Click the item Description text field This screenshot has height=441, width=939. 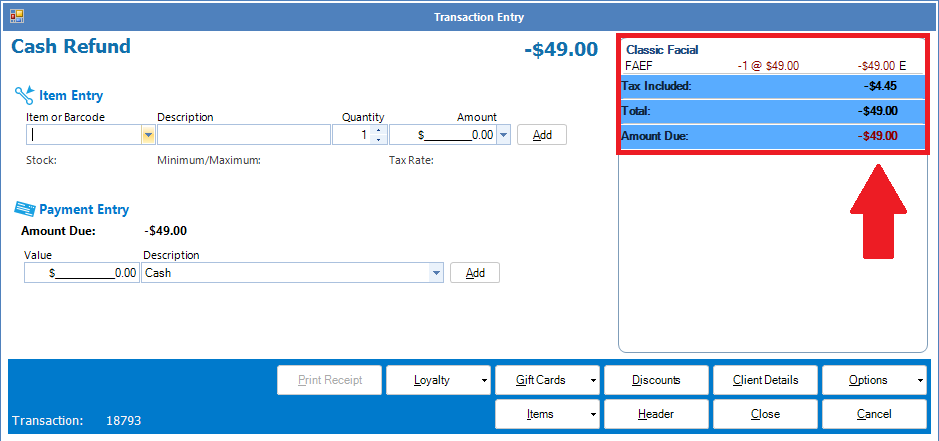[x=243, y=135]
